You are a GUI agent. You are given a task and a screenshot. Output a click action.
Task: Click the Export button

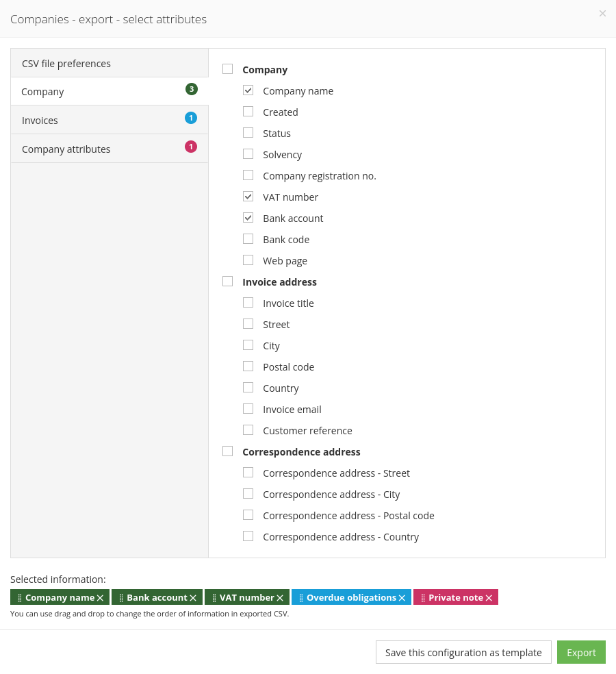(581, 652)
